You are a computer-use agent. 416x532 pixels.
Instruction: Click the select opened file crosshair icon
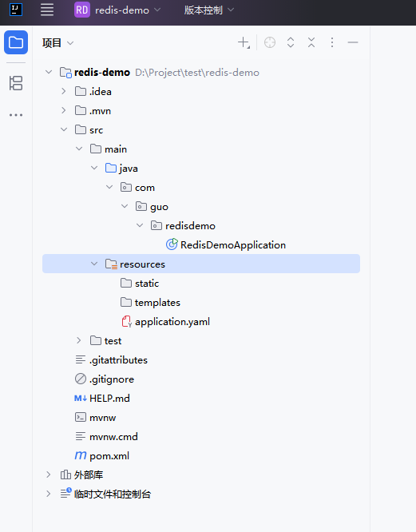270,42
